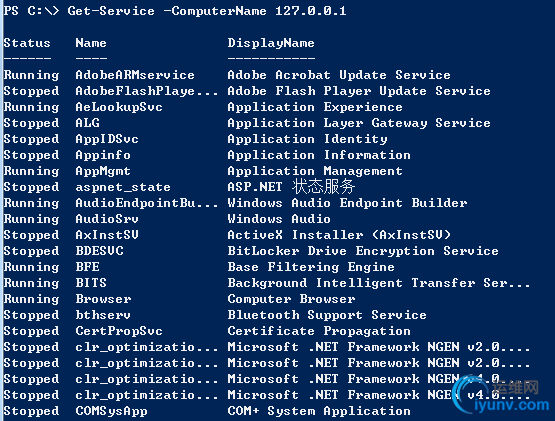Click the aspnet_state service name
Screen dimensions: 555x421
click(x=123, y=187)
